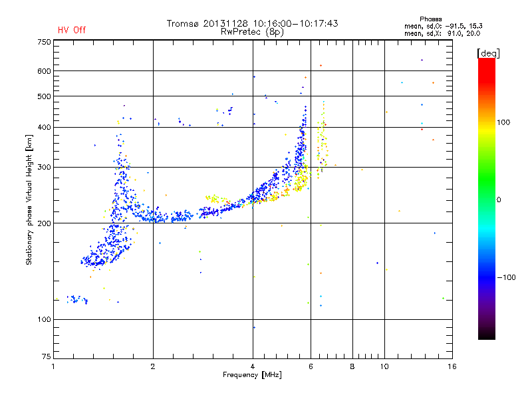
Task: Click x-axis tick label 8
Action: [x=352, y=366]
